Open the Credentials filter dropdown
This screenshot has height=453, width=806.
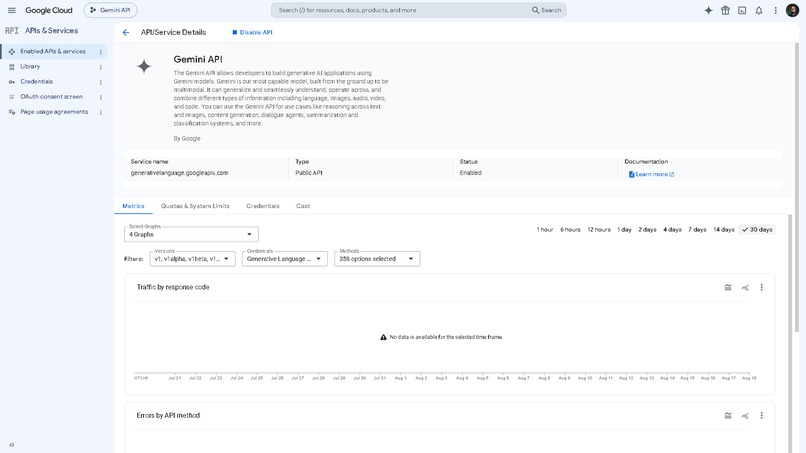[x=285, y=259]
